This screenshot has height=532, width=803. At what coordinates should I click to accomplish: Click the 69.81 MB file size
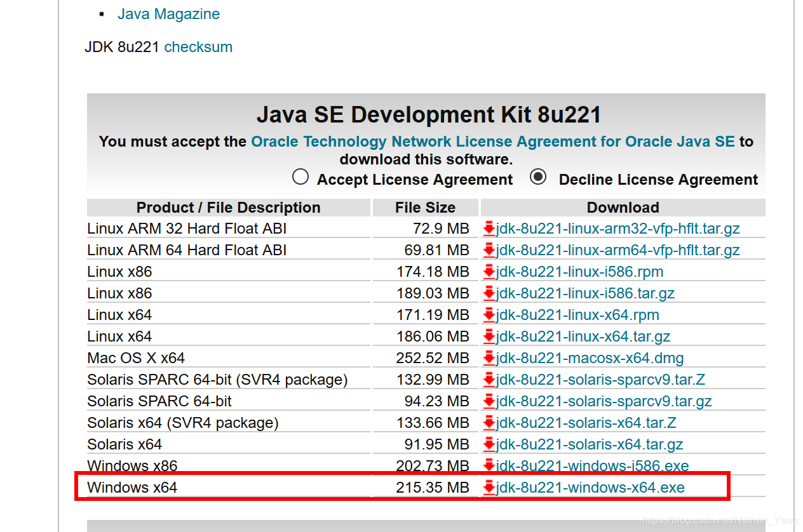(437, 250)
